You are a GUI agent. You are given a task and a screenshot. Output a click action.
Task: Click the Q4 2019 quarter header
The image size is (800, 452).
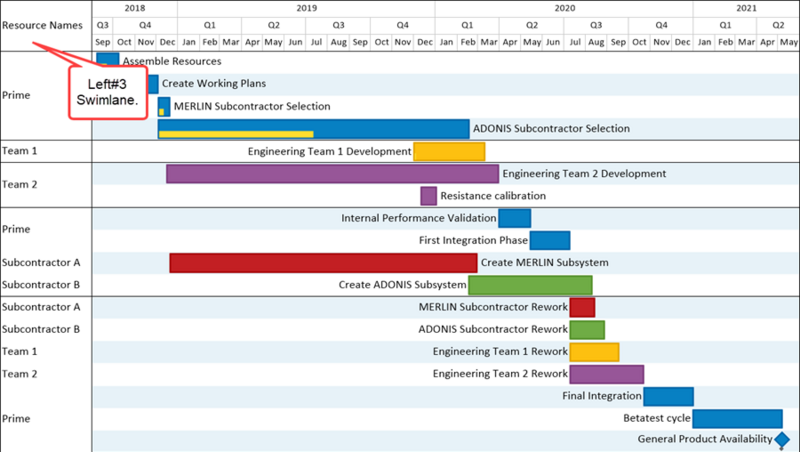tap(403, 25)
